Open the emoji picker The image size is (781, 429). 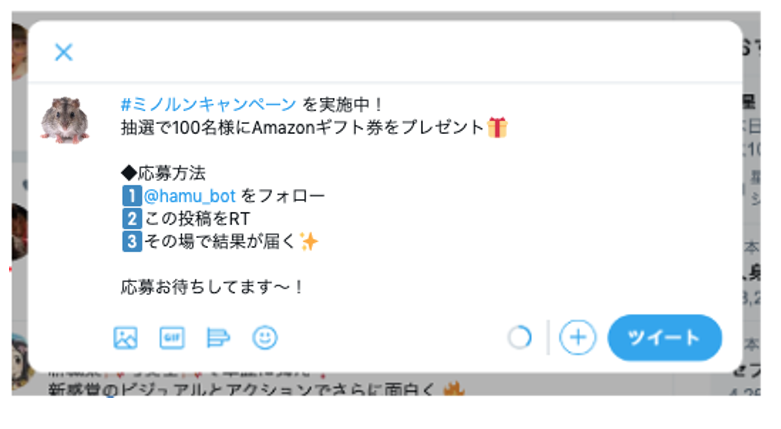tap(264, 338)
